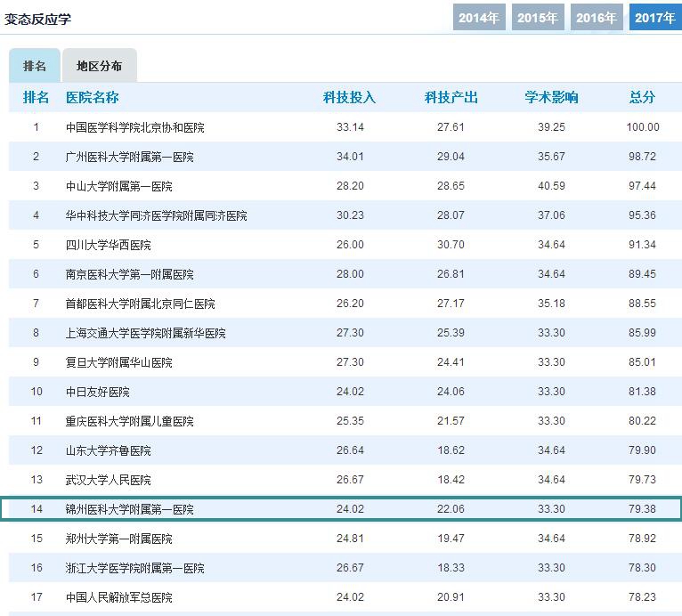Click 学术影响 value 40.59
This screenshot has height=616, width=682.
coord(551,186)
